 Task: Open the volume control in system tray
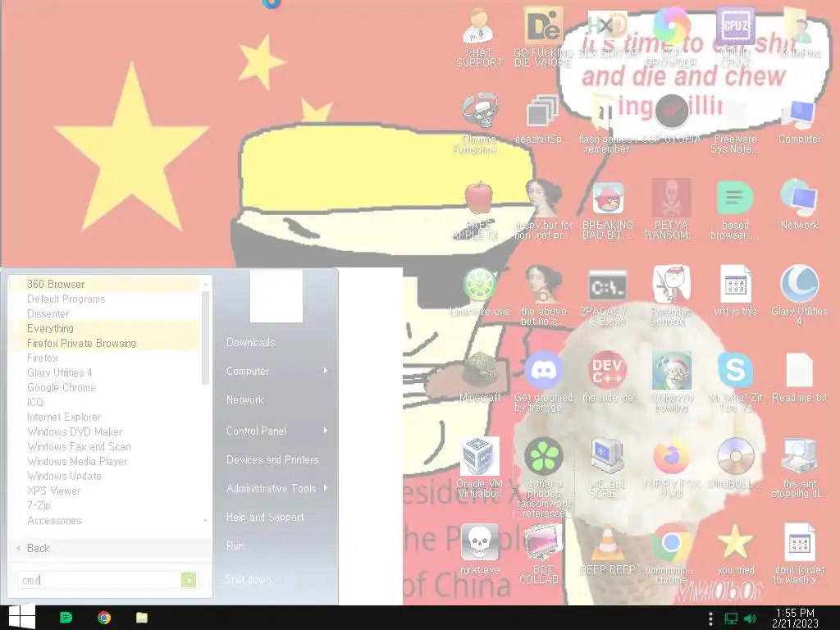pyautogui.click(x=750, y=619)
